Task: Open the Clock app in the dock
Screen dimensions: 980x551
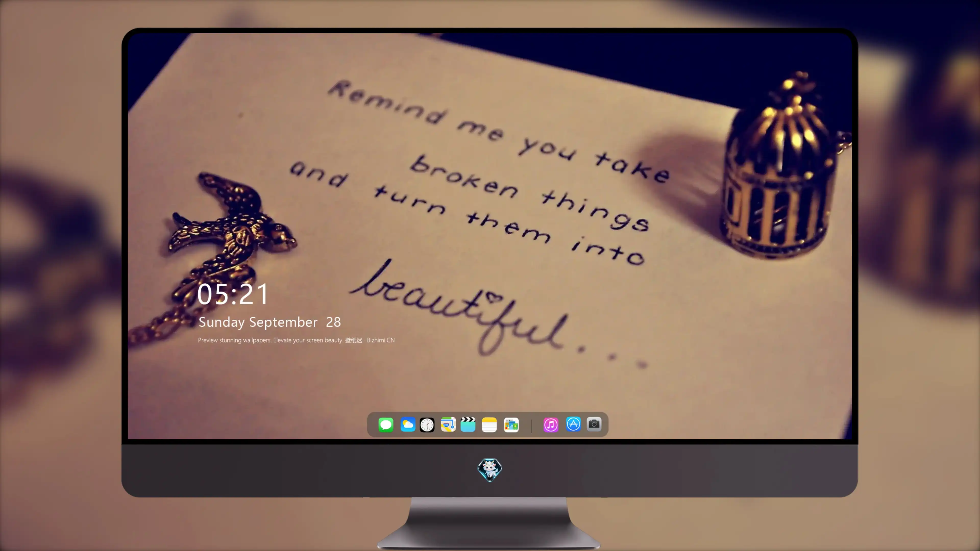Action: (427, 424)
